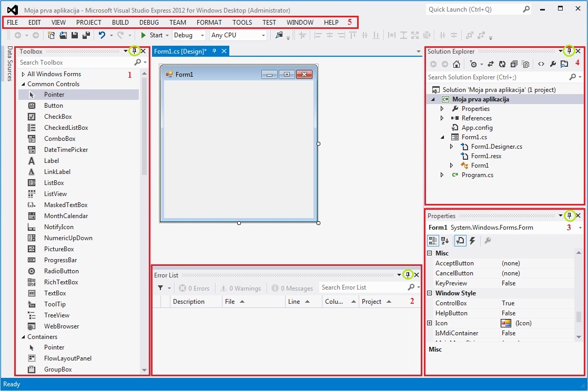Open the Debug configuration dropdown
Viewport: 588px width, 391px height.
[x=189, y=35]
